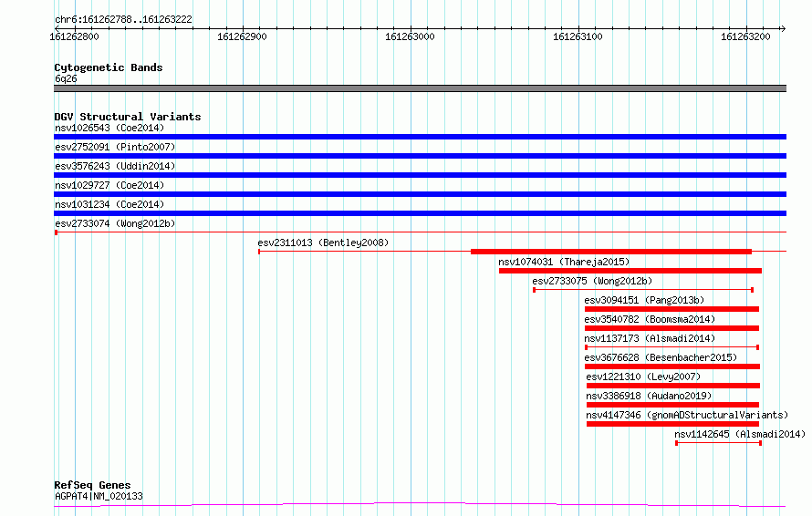Image resolution: width=812 pixels, height=516 pixels.
Task: Click the RefSeq Genes track title
Action: 92,486
